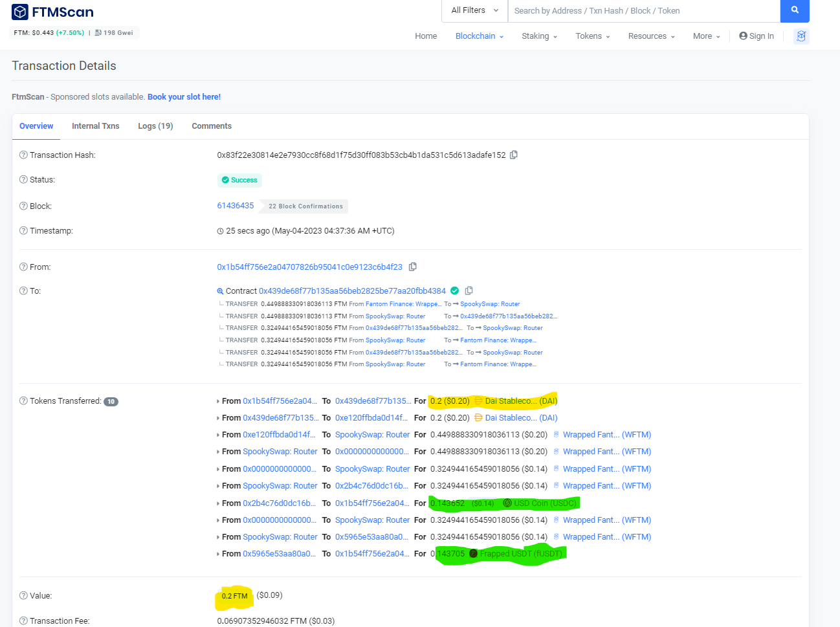Expand the More menu
This screenshot has width=840, height=627.
click(x=707, y=36)
